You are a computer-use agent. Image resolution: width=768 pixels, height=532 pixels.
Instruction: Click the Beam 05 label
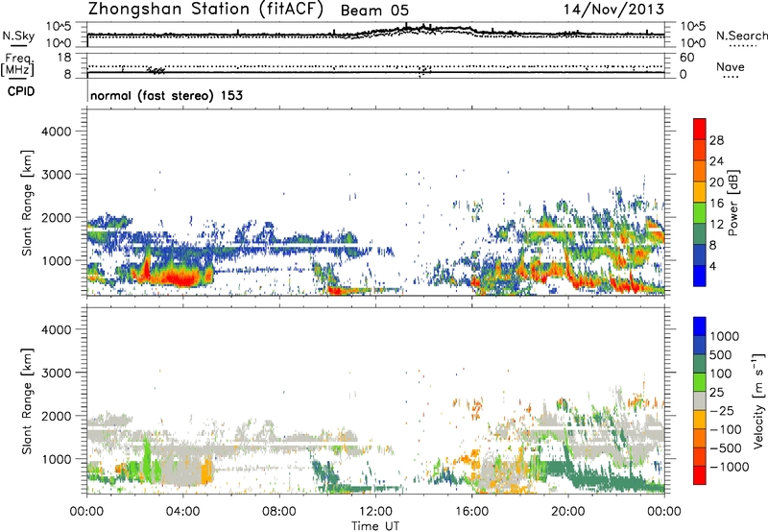(374, 11)
